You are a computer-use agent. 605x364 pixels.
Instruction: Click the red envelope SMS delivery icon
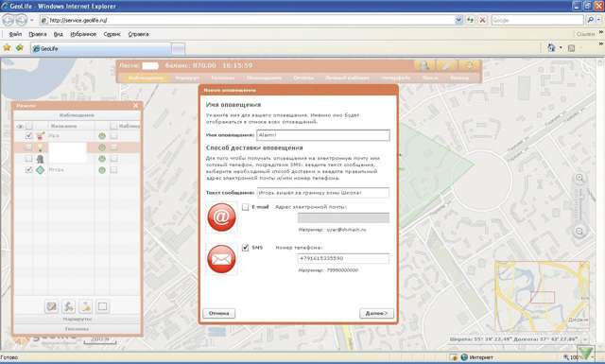click(221, 259)
